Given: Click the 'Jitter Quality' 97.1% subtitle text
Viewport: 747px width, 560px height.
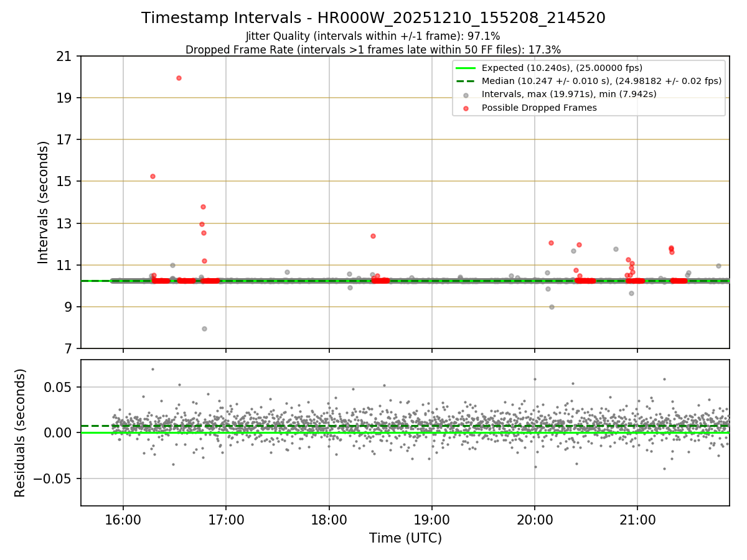Looking at the screenshot, I should click(373, 36).
